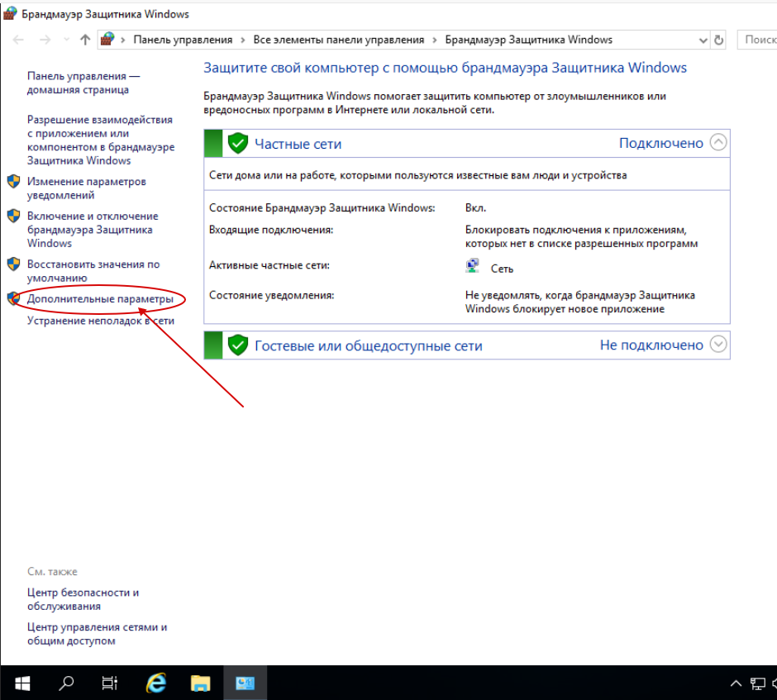Refresh the page with refresh button
Viewport: 777px width, 700px height.
(718, 40)
